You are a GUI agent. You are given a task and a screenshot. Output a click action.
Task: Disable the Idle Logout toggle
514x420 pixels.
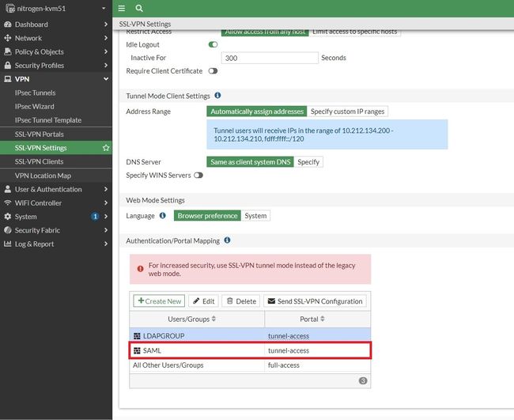(213, 44)
